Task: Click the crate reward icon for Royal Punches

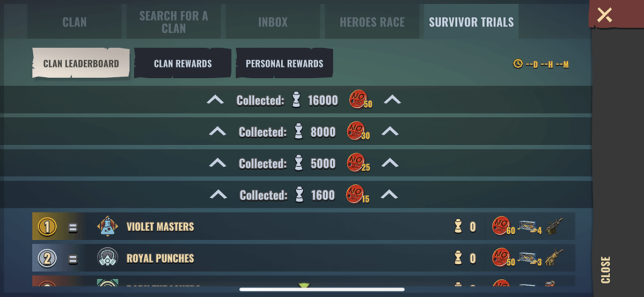Action: coord(530,258)
